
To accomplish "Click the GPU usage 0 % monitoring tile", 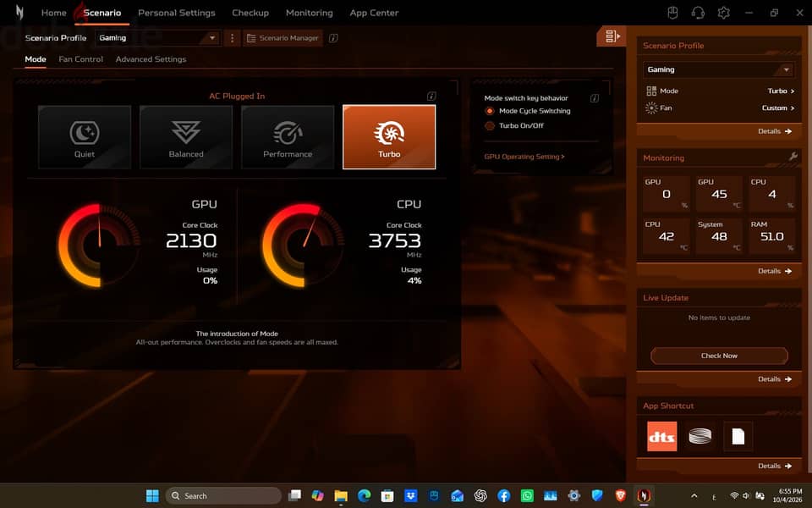I will 667,194.
